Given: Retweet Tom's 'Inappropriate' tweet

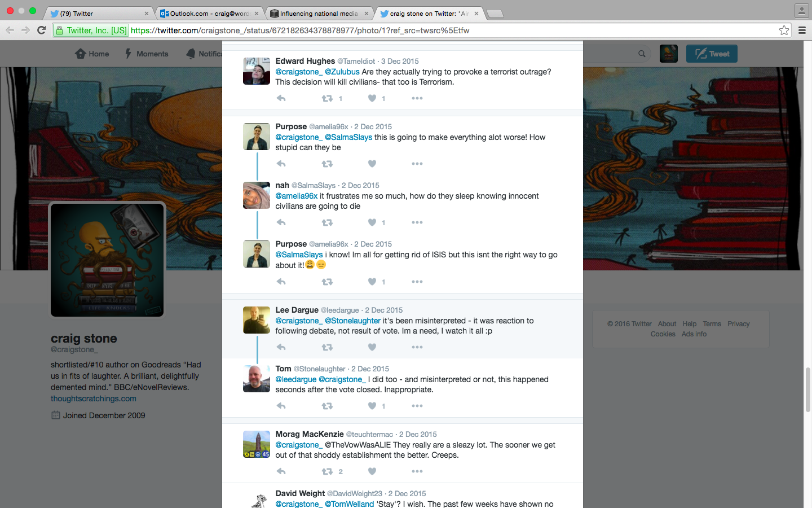Looking at the screenshot, I should [327, 406].
